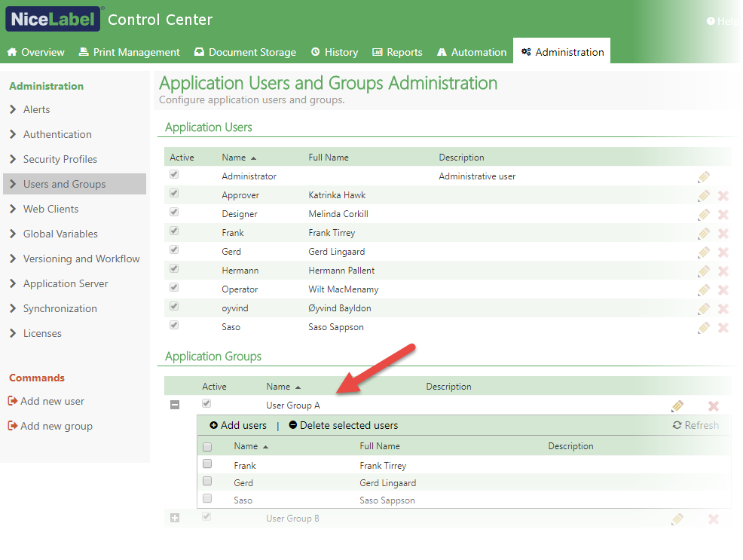Toggle Active checkbox for User Group B
The width and height of the screenshot is (743, 560).
click(206, 516)
